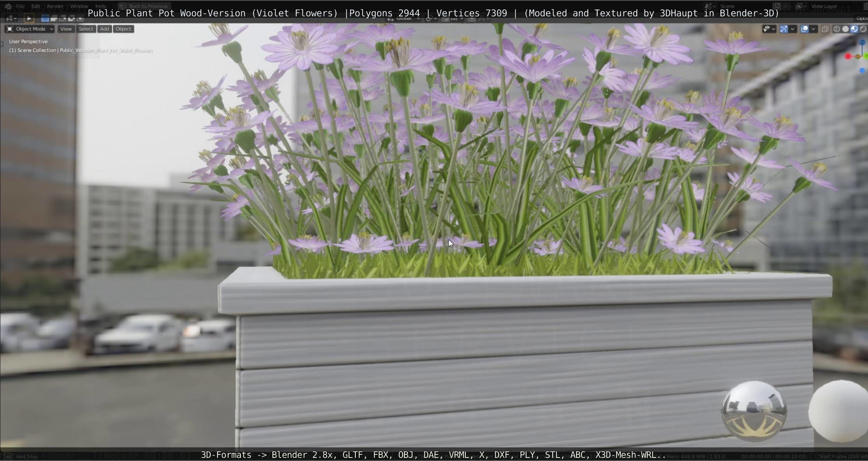Open the viewport View menu
The image size is (868, 461).
point(66,29)
